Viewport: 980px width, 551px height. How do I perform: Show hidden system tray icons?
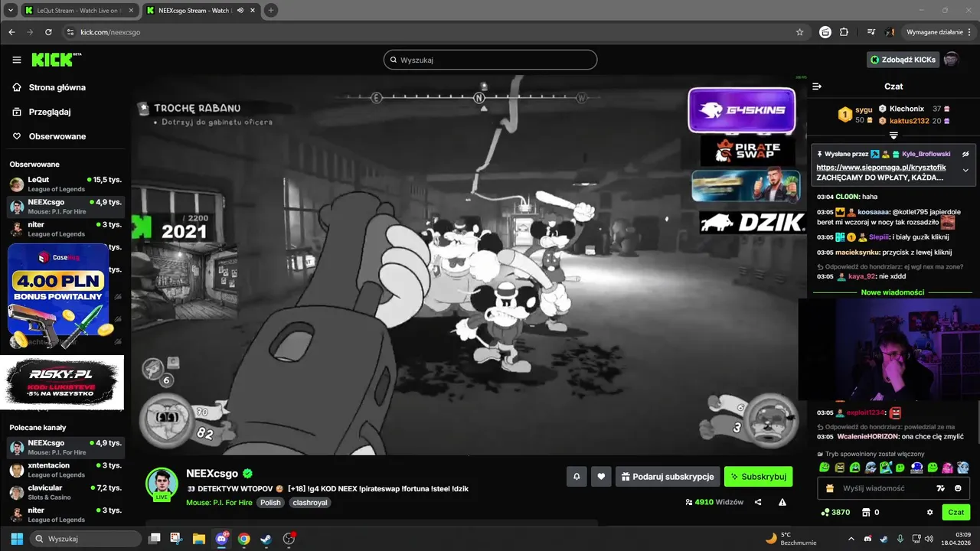click(x=851, y=539)
